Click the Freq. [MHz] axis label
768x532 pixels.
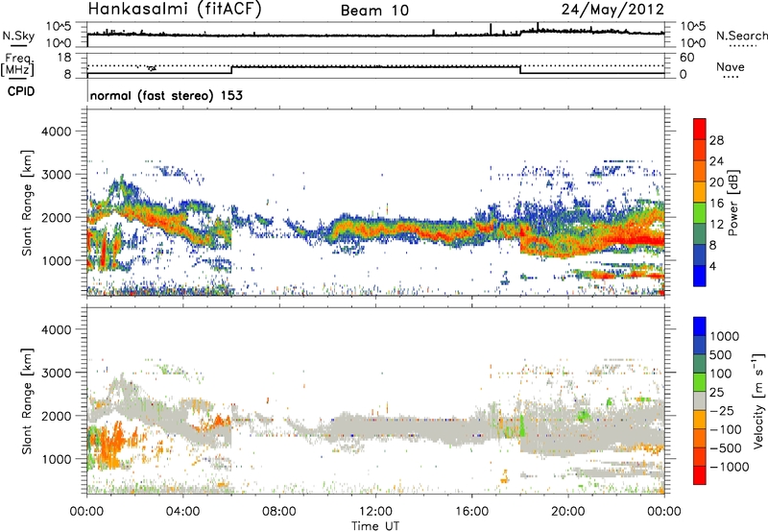click(17, 65)
